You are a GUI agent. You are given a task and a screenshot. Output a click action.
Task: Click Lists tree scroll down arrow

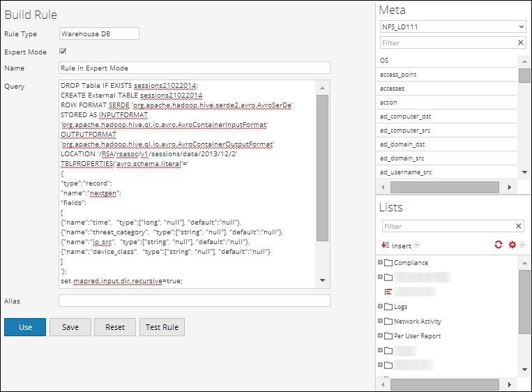tap(524, 370)
